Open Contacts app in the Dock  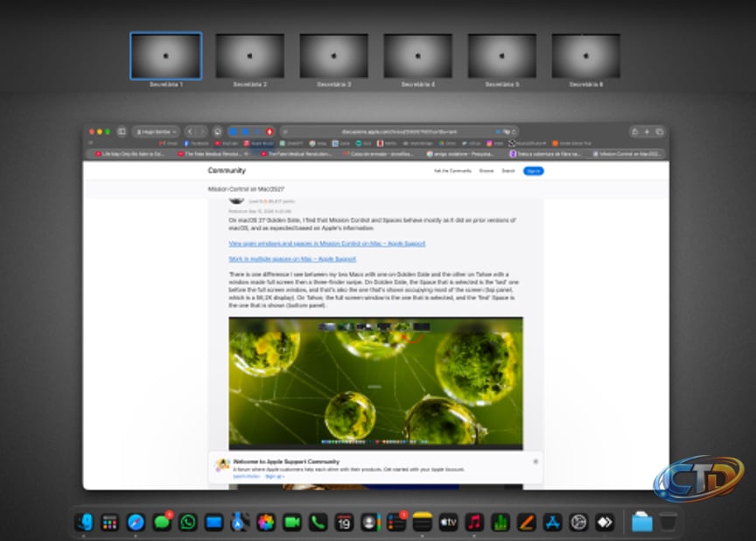(x=370, y=523)
